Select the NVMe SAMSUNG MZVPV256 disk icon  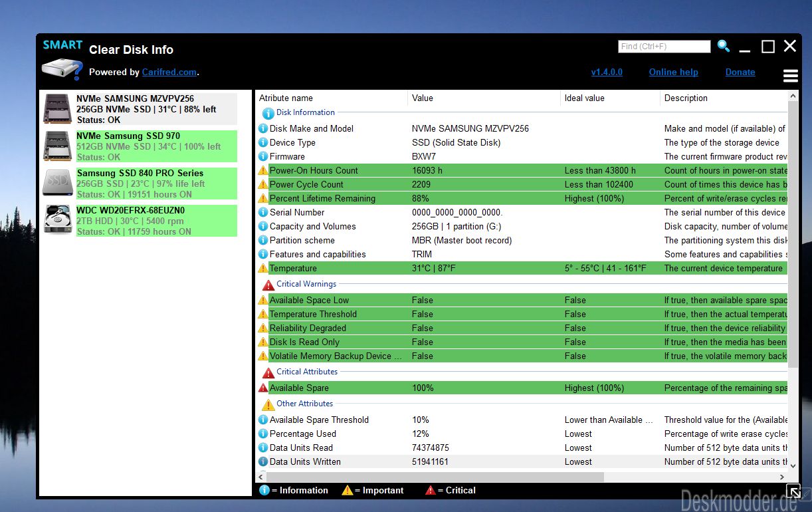pos(58,109)
